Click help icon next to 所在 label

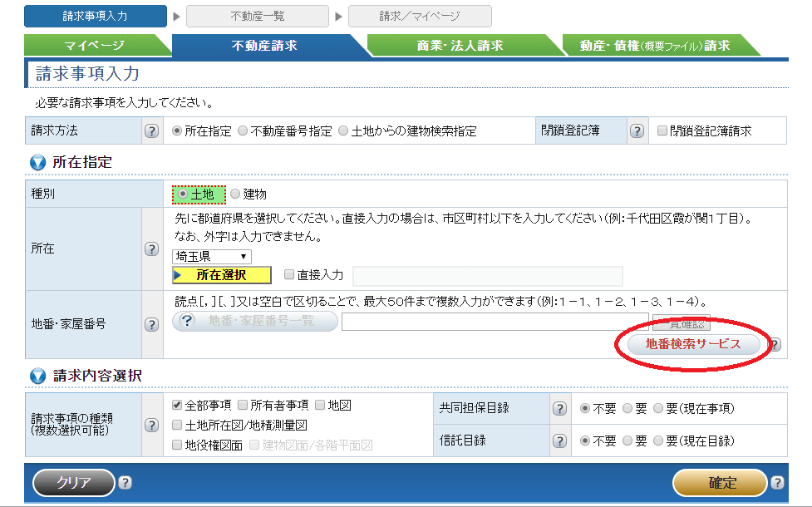[x=151, y=249]
